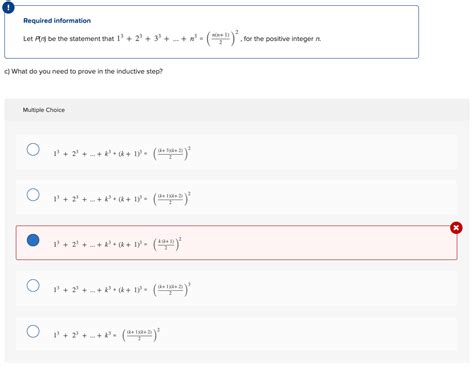474x367 pixels.
Task: Select the second answer choice radio button
Action: pyautogui.click(x=33, y=195)
